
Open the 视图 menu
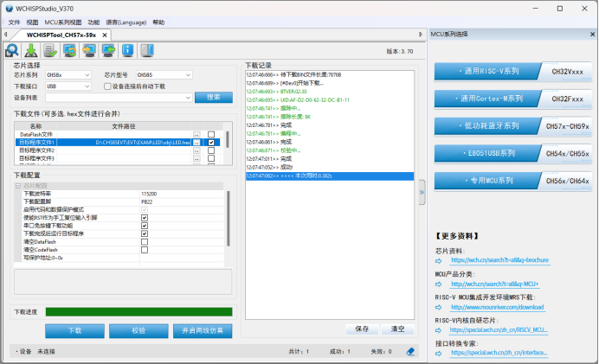(x=32, y=22)
